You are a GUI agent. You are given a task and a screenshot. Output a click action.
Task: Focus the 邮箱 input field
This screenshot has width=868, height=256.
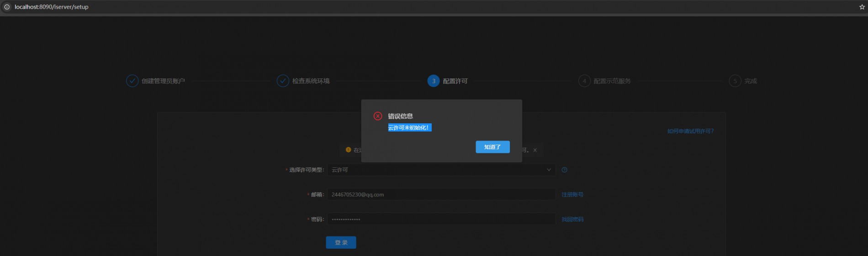441,194
